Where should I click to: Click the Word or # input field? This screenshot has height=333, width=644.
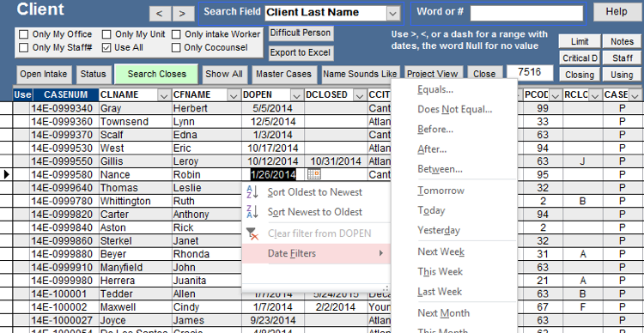click(x=526, y=14)
